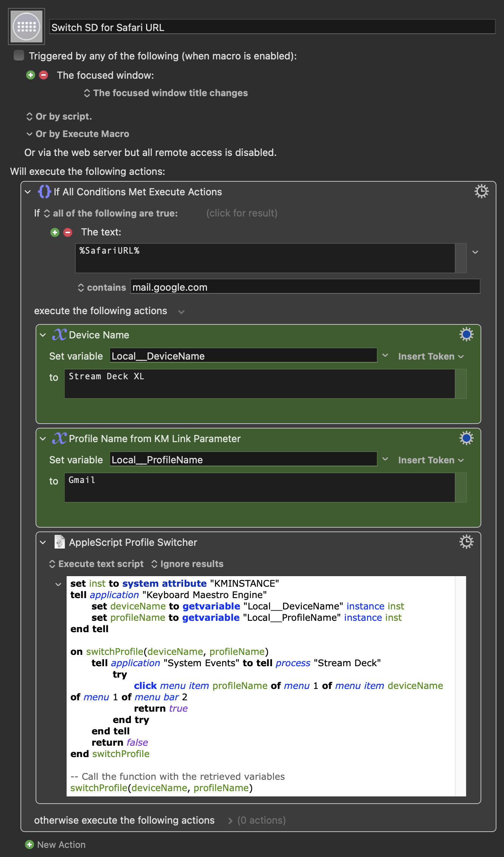The height and width of the screenshot is (857, 504).
Task: Add a new focused window trigger
Action: coord(31,75)
